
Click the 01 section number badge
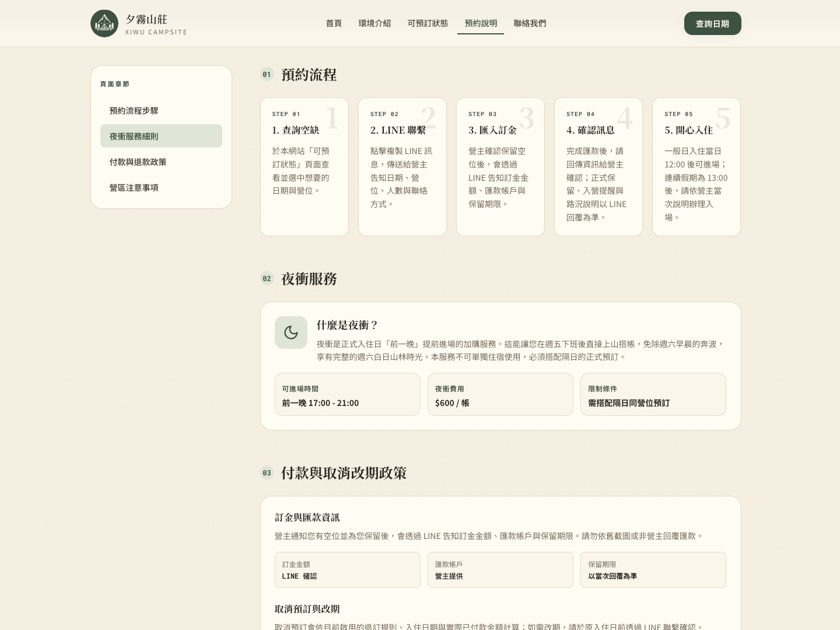coord(267,74)
